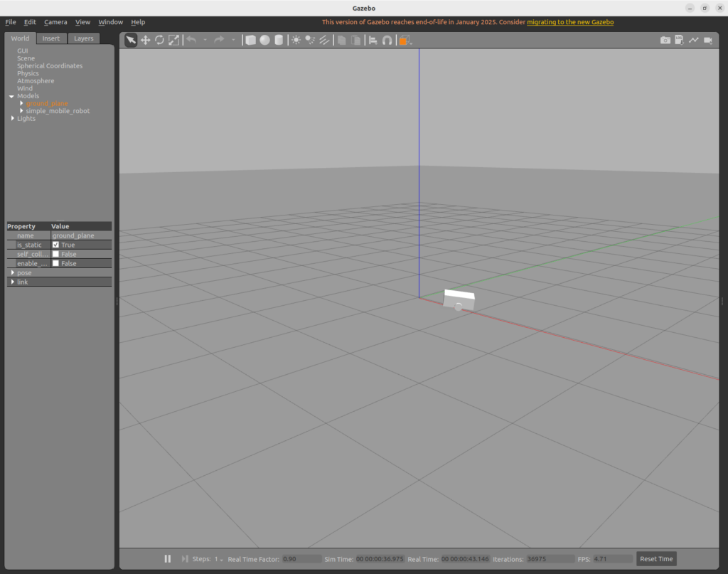This screenshot has height=574, width=728.
Task: Select the simple_mobile_robot label in the tree
Action: (58, 111)
